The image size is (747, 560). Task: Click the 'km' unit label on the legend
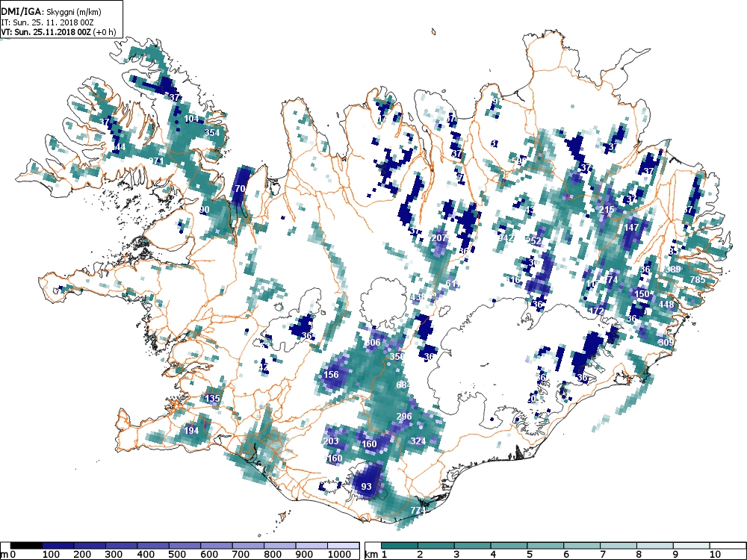pos(372,554)
